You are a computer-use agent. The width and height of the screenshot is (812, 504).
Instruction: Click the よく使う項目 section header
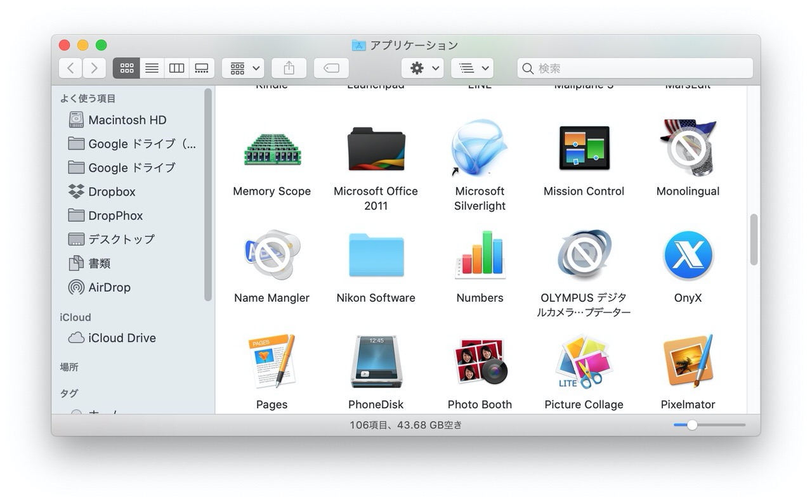click(88, 98)
